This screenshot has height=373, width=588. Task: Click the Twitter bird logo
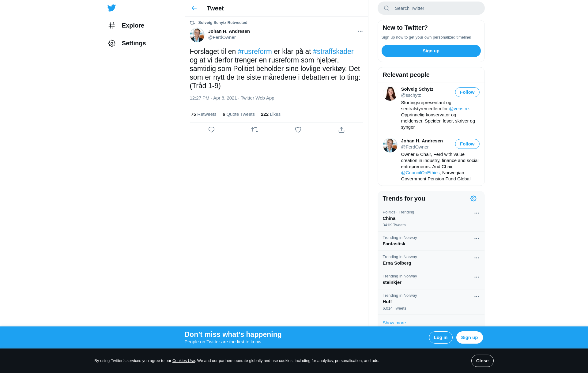pyautogui.click(x=111, y=8)
